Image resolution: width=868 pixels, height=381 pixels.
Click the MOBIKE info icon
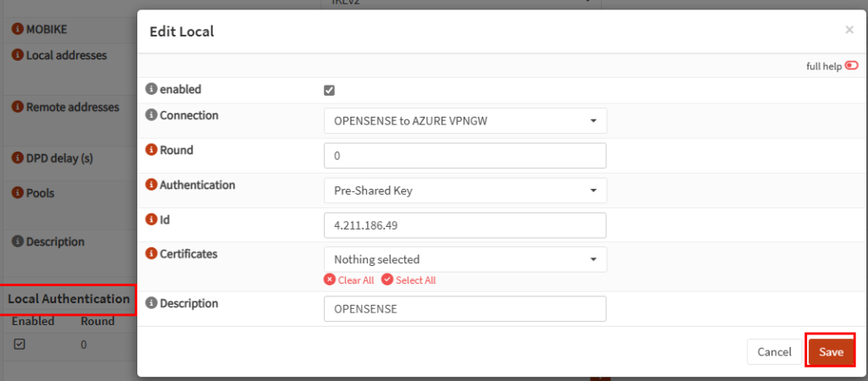[18, 30]
